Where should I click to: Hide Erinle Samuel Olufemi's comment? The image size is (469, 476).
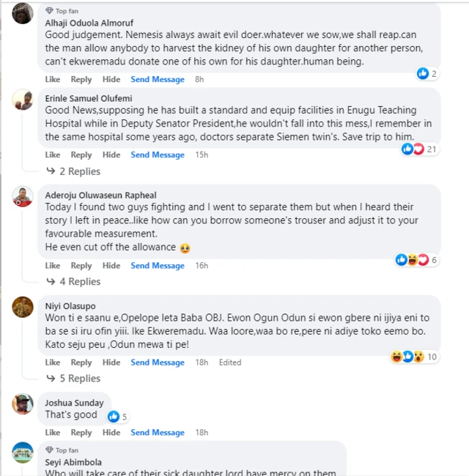(111, 155)
